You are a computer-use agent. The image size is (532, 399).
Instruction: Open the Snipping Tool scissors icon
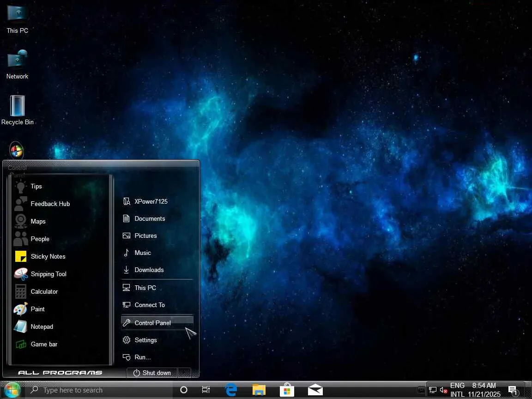pos(21,274)
